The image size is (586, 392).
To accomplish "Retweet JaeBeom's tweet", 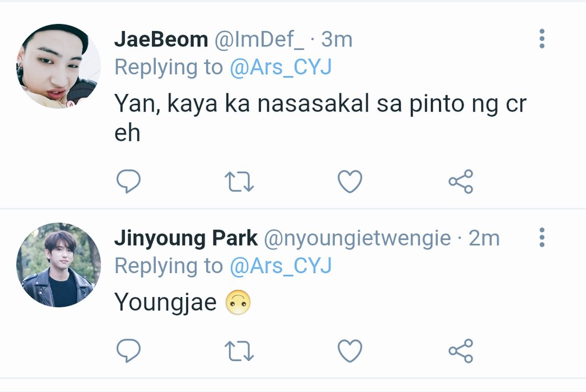I will [x=239, y=181].
